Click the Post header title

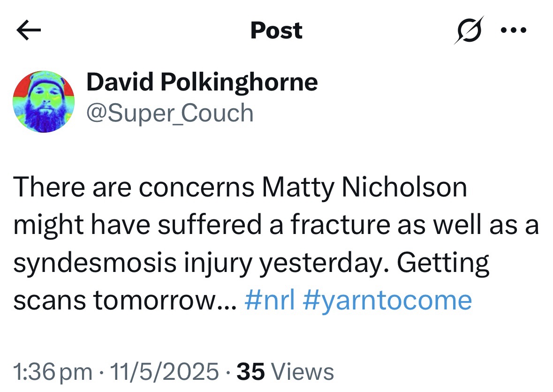click(276, 30)
